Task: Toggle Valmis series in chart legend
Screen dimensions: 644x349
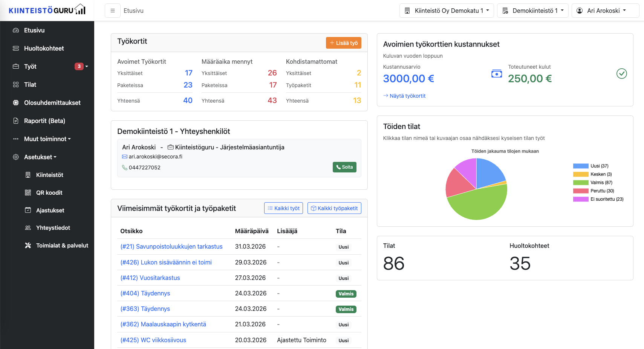Action: [592, 183]
